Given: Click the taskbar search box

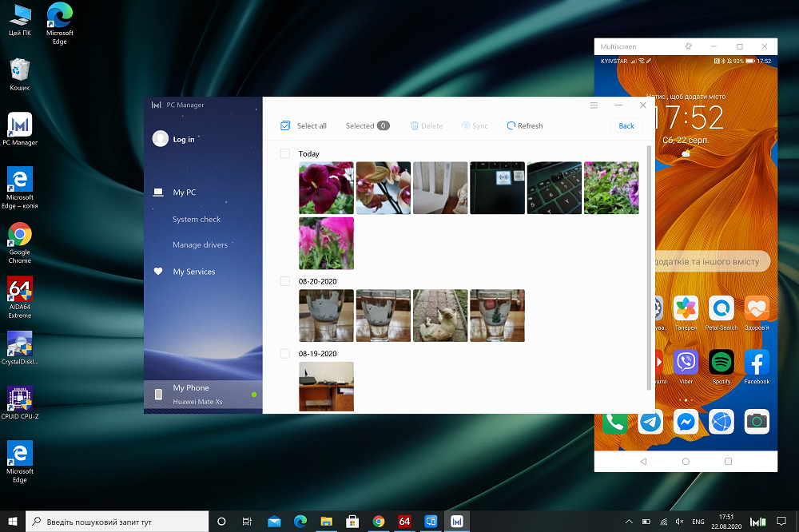Looking at the screenshot, I should pyautogui.click(x=117, y=522).
